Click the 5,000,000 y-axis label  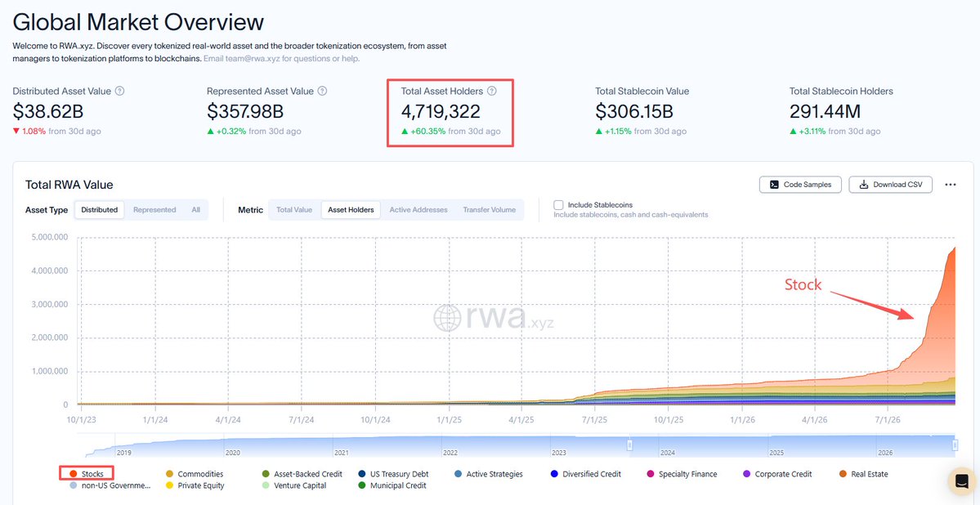49,238
